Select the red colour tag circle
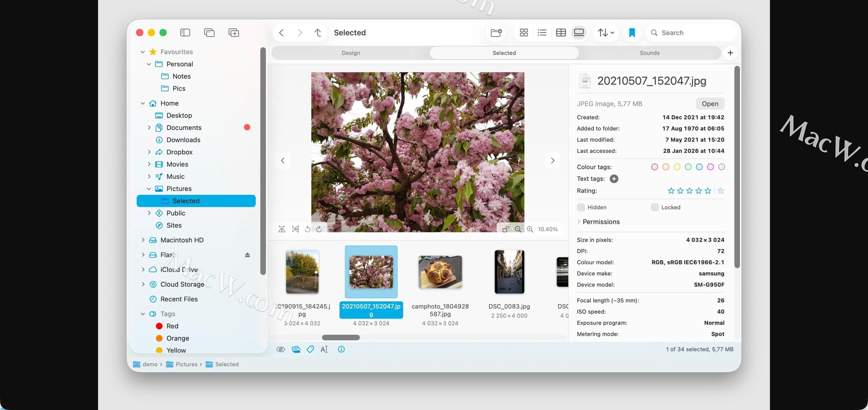Screen dimensions: 868x410 coord(654,167)
